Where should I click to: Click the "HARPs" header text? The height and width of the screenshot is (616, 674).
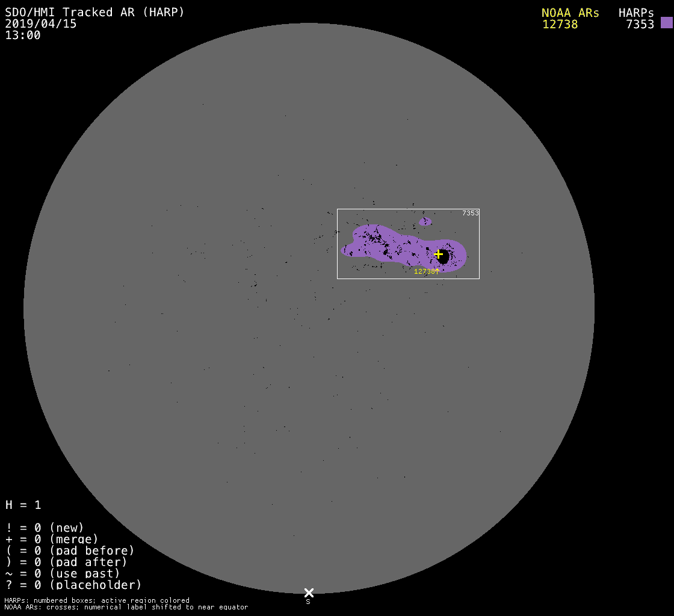[x=636, y=13]
